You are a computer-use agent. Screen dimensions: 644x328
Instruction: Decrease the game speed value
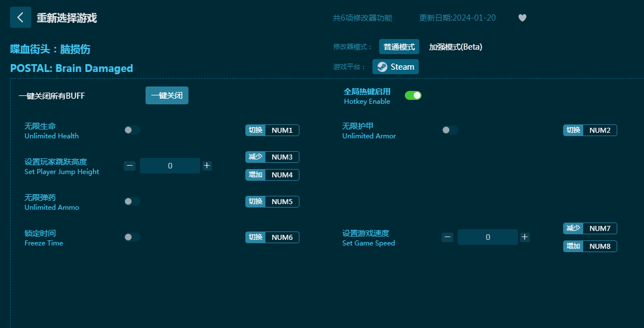(x=447, y=237)
